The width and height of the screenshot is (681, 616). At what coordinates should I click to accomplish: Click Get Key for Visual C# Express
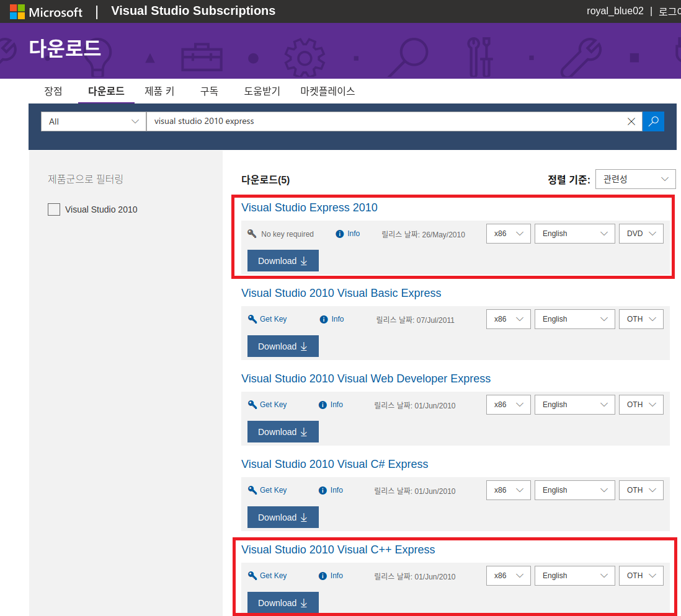[273, 490]
